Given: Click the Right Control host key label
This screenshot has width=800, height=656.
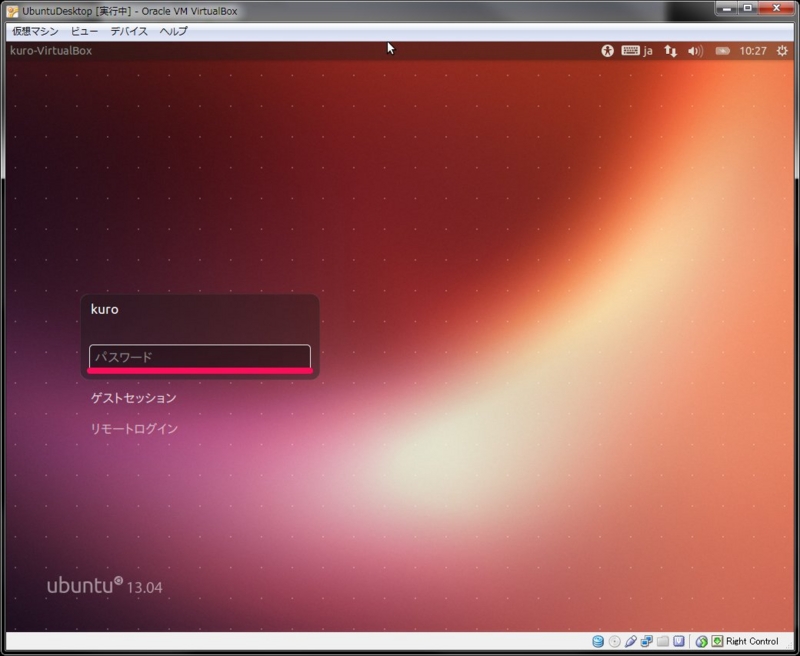Looking at the screenshot, I should (x=752, y=641).
